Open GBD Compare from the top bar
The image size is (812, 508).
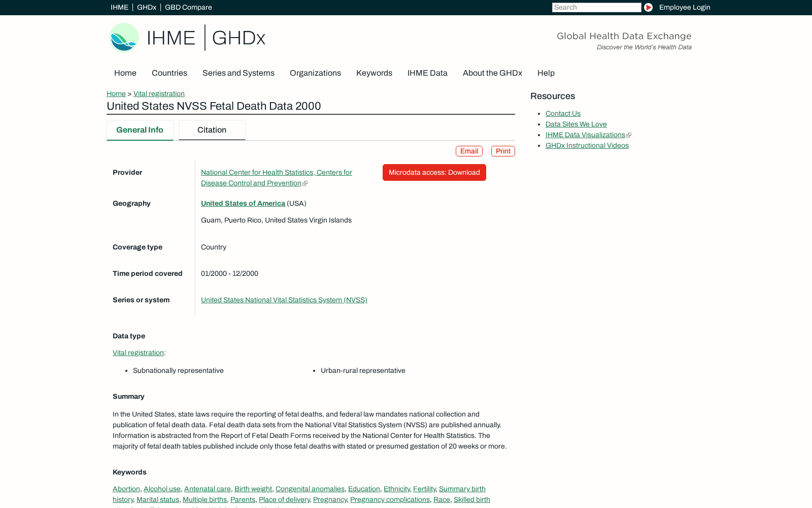click(x=188, y=7)
